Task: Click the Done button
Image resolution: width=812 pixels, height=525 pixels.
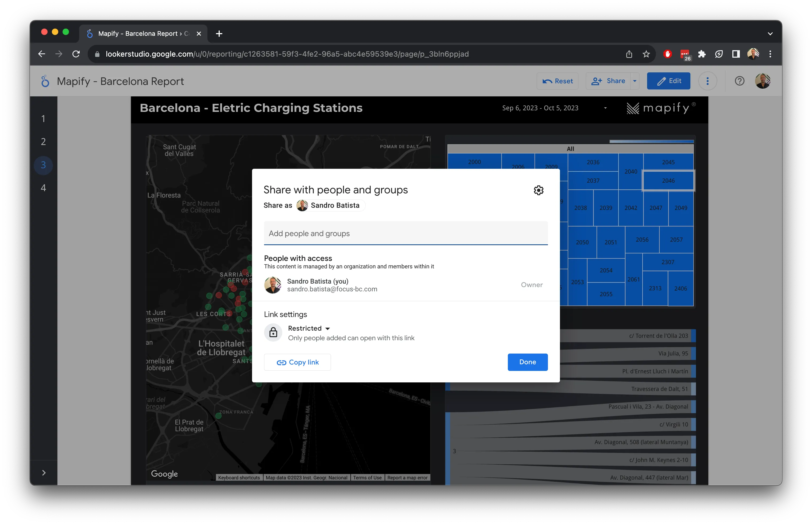Action: 527,362
